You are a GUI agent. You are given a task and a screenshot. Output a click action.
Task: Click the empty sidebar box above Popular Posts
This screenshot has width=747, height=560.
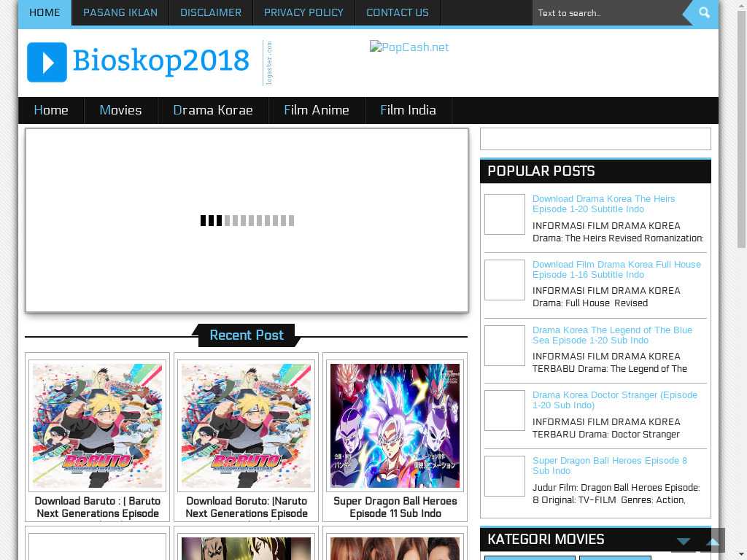click(595, 139)
